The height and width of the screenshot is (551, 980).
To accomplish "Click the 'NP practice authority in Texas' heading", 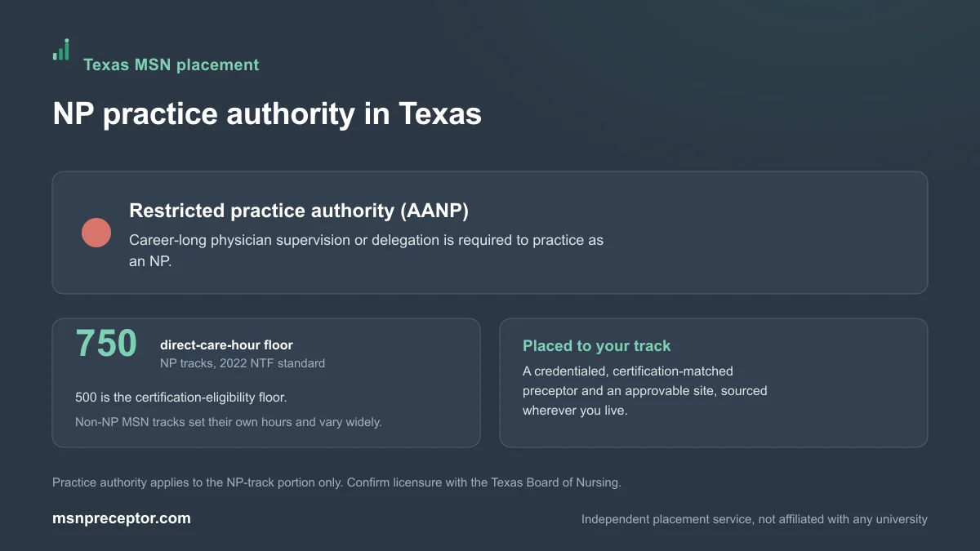I will tap(267, 113).
